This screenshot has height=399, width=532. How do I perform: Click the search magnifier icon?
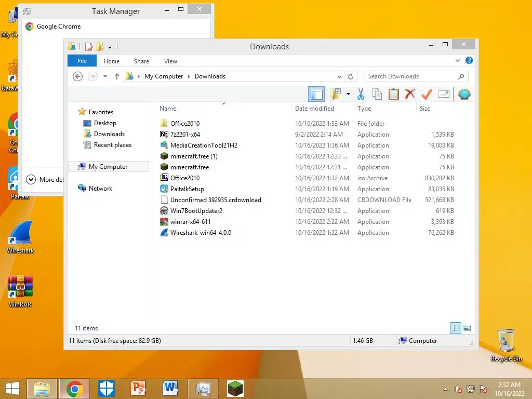click(x=461, y=76)
